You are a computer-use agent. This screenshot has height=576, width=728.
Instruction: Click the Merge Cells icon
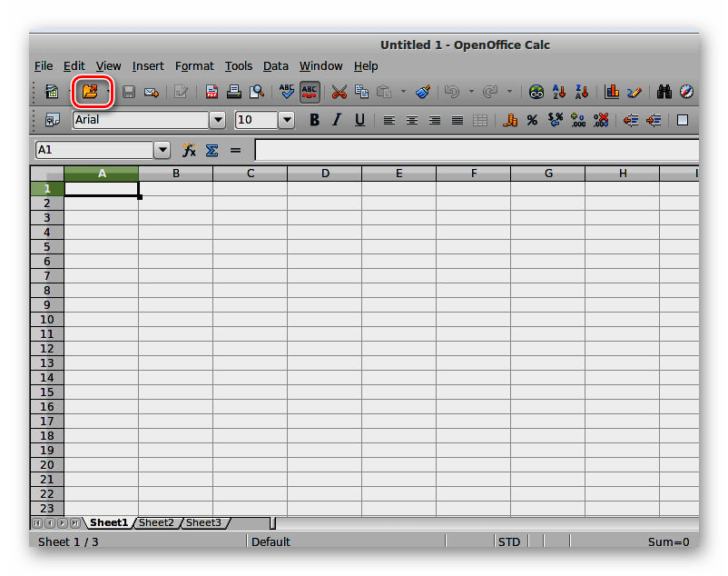pyautogui.click(x=480, y=121)
